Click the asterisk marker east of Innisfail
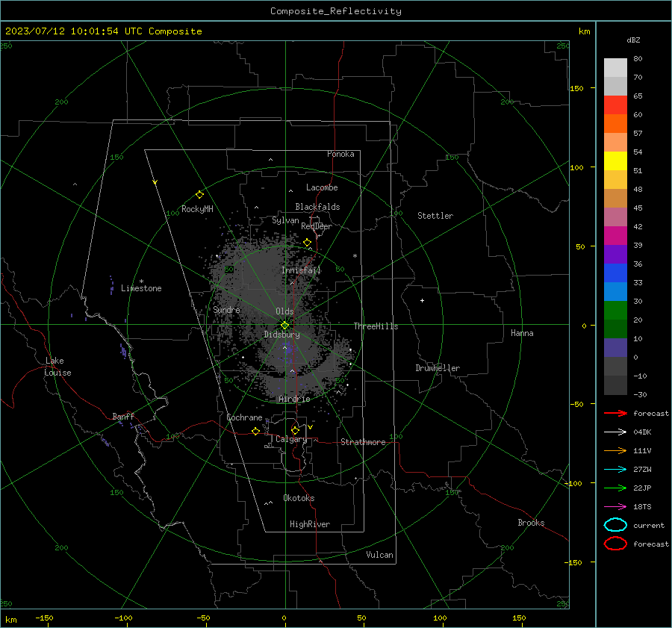The height and width of the screenshot is (628, 672). pyautogui.click(x=355, y=256)
